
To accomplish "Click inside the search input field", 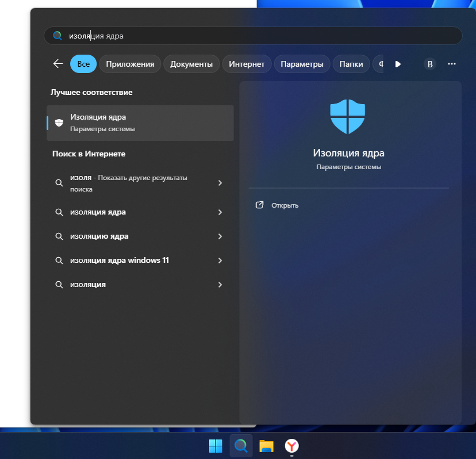I will pos(253,36).
